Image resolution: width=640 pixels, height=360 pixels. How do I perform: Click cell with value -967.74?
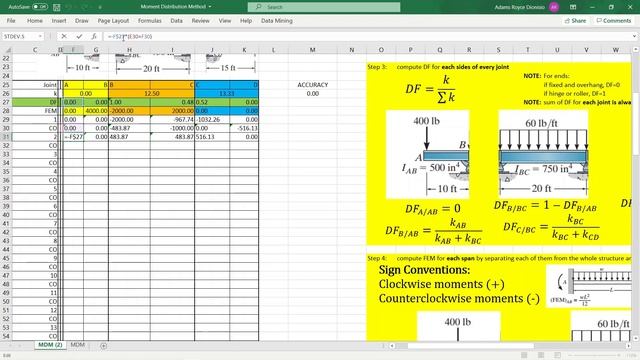pos(172,120)
